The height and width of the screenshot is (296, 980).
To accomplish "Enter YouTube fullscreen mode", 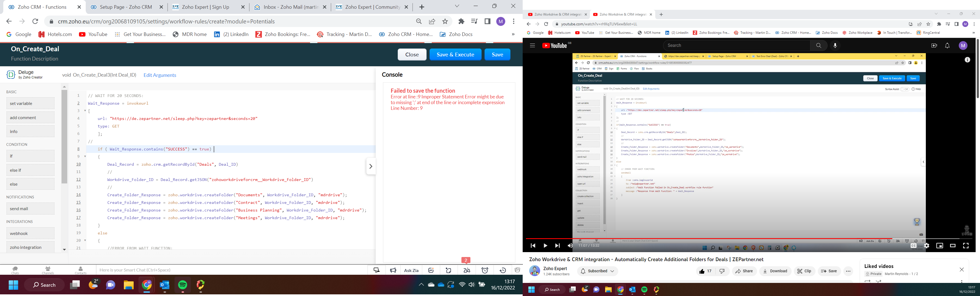I will coord(966,246).
